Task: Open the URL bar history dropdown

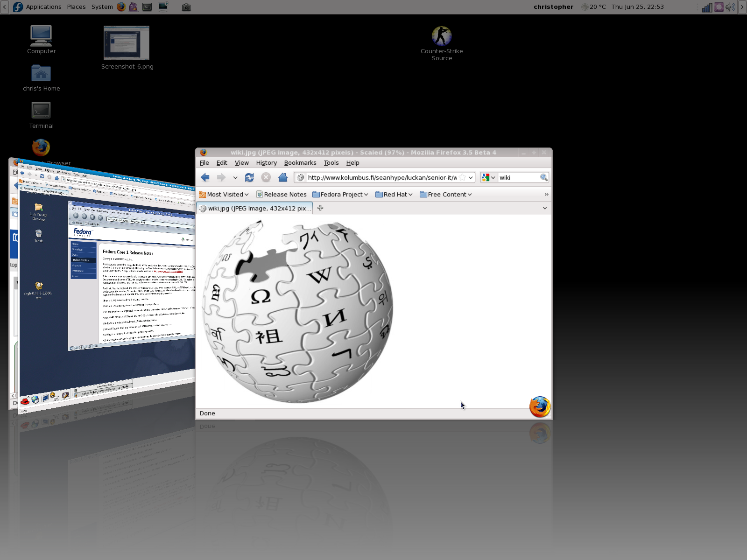Action: [471, 177]
